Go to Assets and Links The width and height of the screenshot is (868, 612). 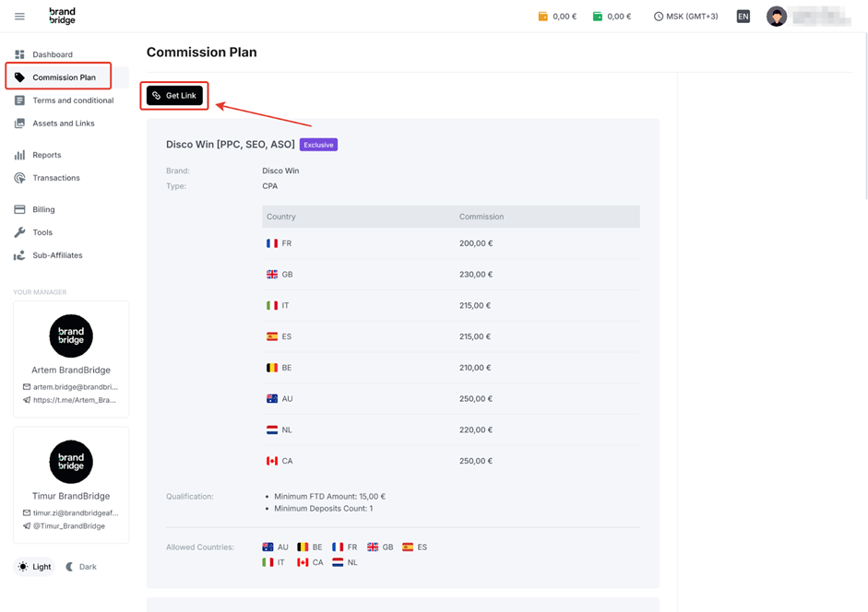(x=64, y=124)
